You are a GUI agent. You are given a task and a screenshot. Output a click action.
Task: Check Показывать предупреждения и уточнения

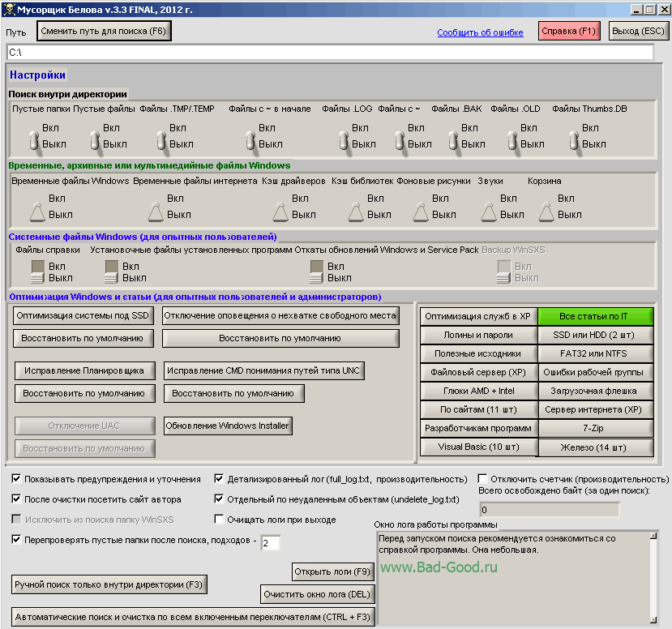click(16, 478)
